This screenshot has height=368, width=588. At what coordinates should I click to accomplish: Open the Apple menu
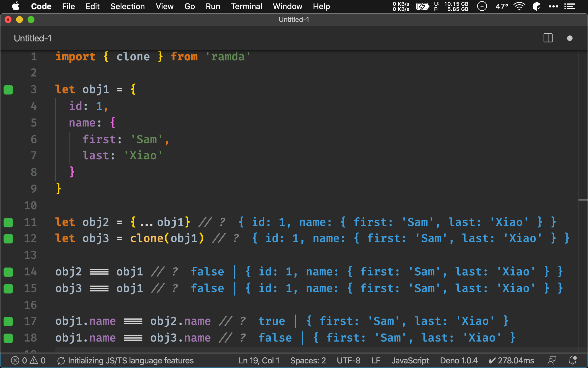(x=16, y=6)
